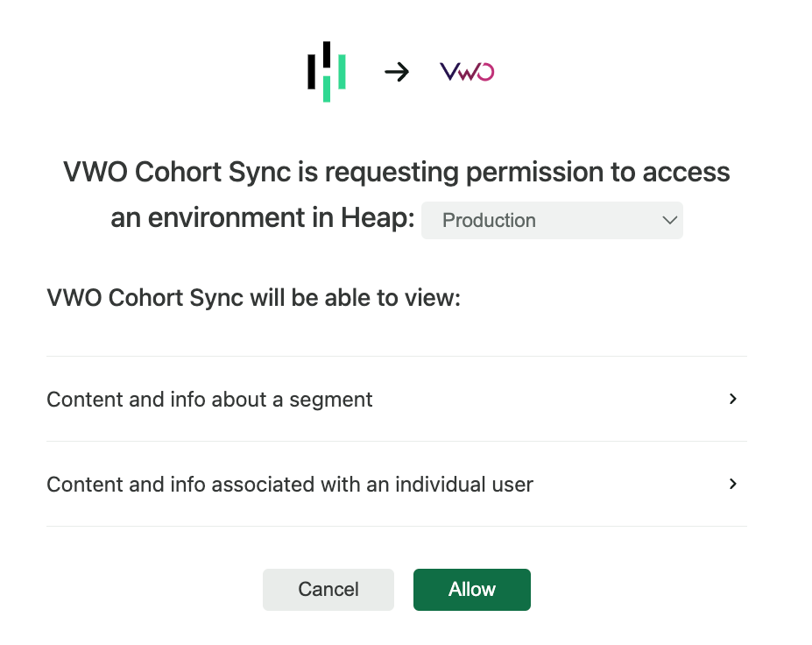Open the Production environment dropdown
This screenshot has width=812, height=645.
coord(552,220)
